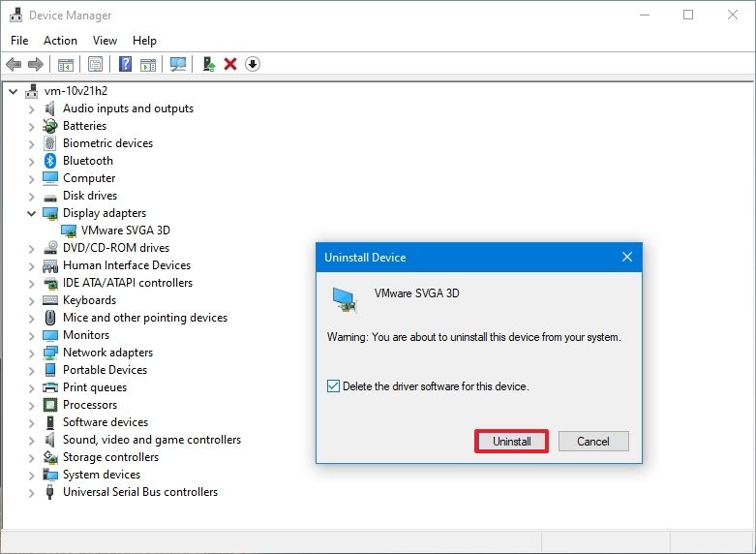This screenshot has height=554, width=756.
Task: Expand the Storage controllers chevron
Action: coord(31,457)
